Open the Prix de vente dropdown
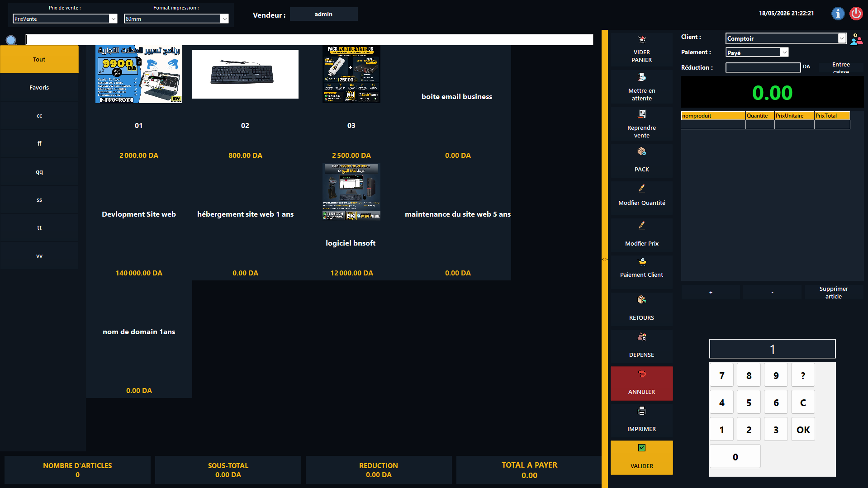 pos(113,19)
